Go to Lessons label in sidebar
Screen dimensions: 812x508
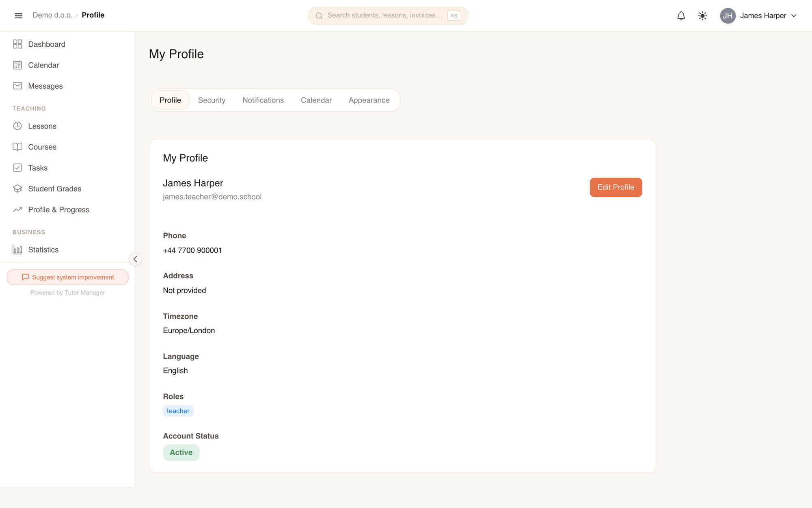tap(42, 126)
